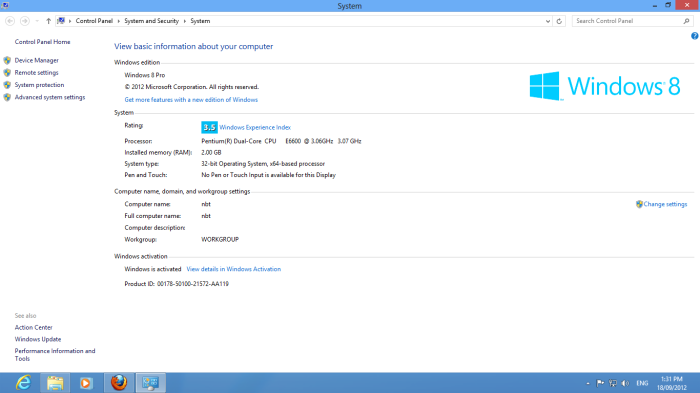Open network tray icon
This screenshot has width=700, height=393.
coord(613,383)
